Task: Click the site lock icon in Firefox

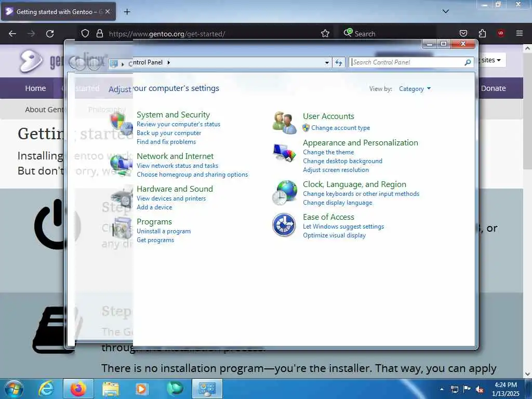Action: tap(99, 33)
